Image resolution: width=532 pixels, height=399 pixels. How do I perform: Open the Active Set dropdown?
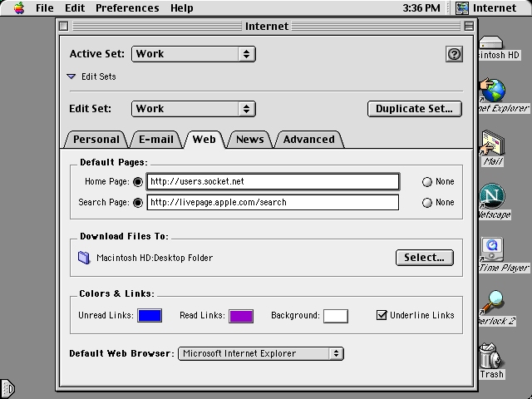tap(194, 54)
